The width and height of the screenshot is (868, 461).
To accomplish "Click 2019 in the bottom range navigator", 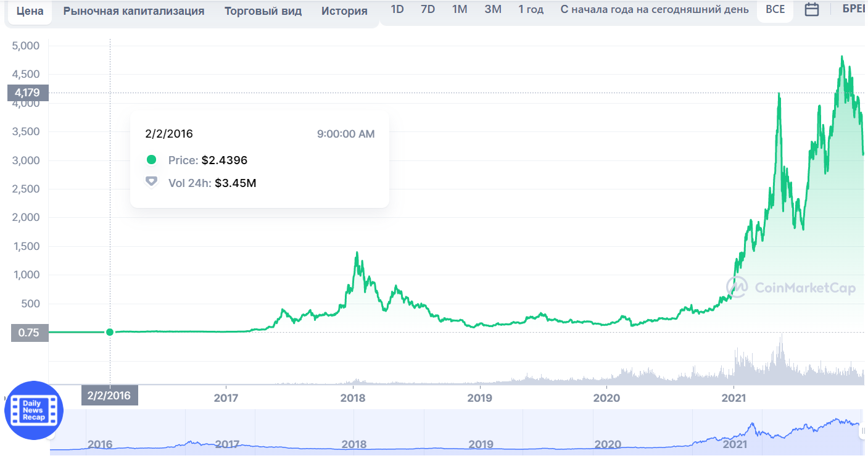I will click(x=481, y=444).
